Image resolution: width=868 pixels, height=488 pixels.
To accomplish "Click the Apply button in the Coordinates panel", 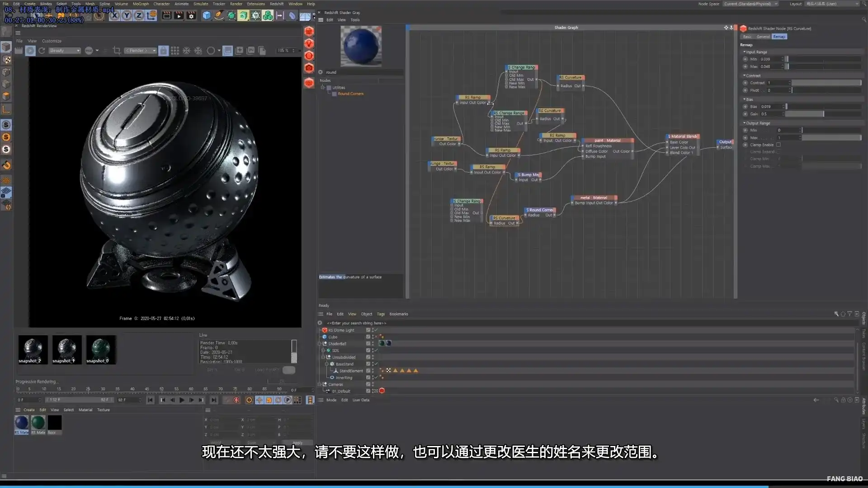I will pyautogui.click(x=297, y=442).
